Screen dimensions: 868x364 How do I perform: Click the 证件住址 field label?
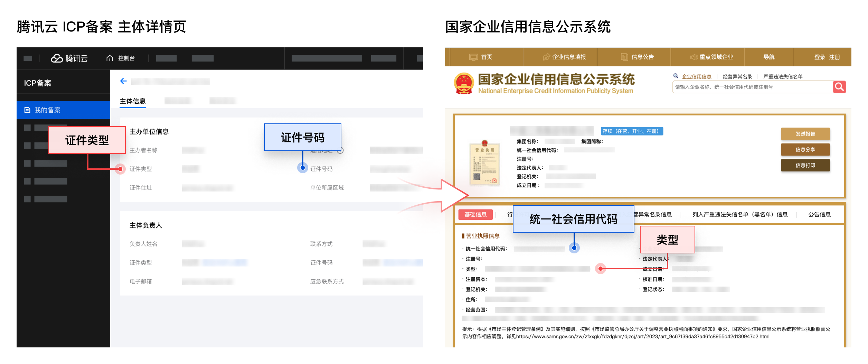pyautogui.click(x=141, y=188)
